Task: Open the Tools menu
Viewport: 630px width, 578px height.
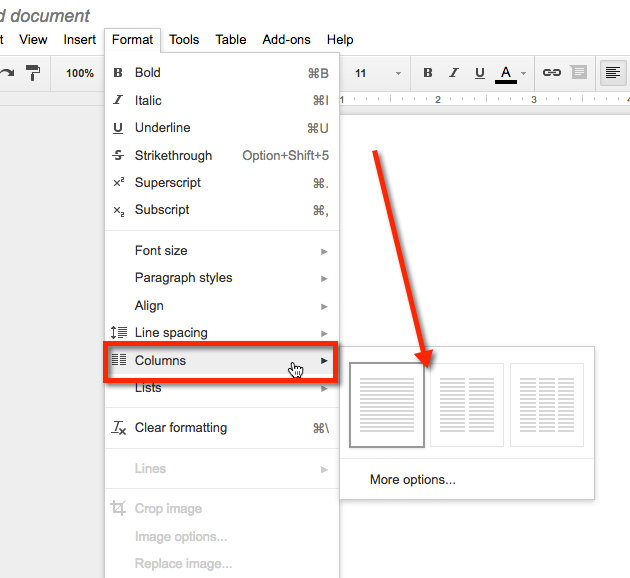Action: pos(184,40)
